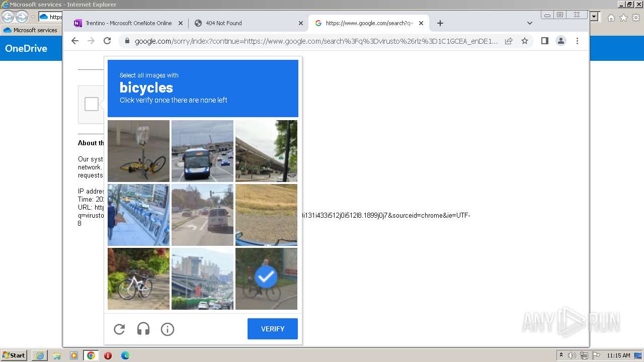Switch to Chrome in taskbar
The height and width of the screenshot is (362, 644).
click(91, 355)
